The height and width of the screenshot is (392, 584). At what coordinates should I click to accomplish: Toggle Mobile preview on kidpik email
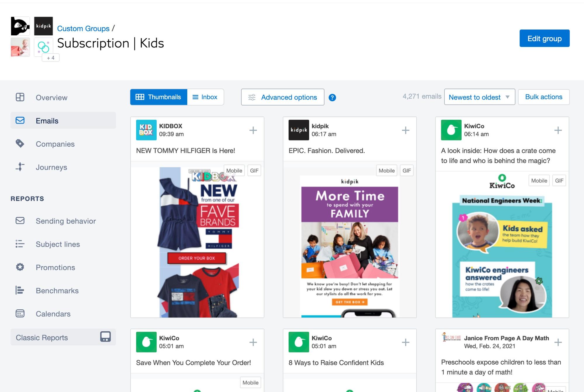[387, 171]
